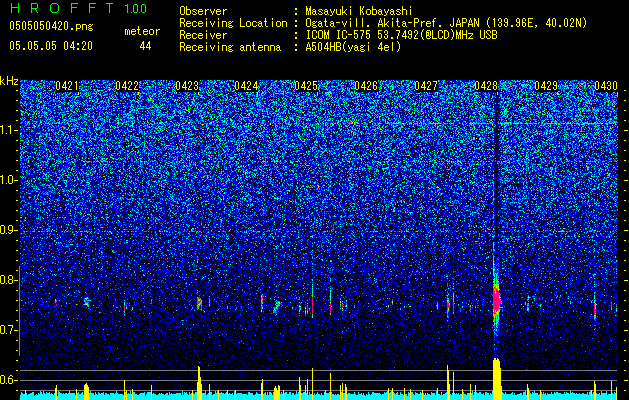Click the large red meteor echo near 0428
Image resolution: width=629 pixels, height=400 pixels.
tap(497, 300)
